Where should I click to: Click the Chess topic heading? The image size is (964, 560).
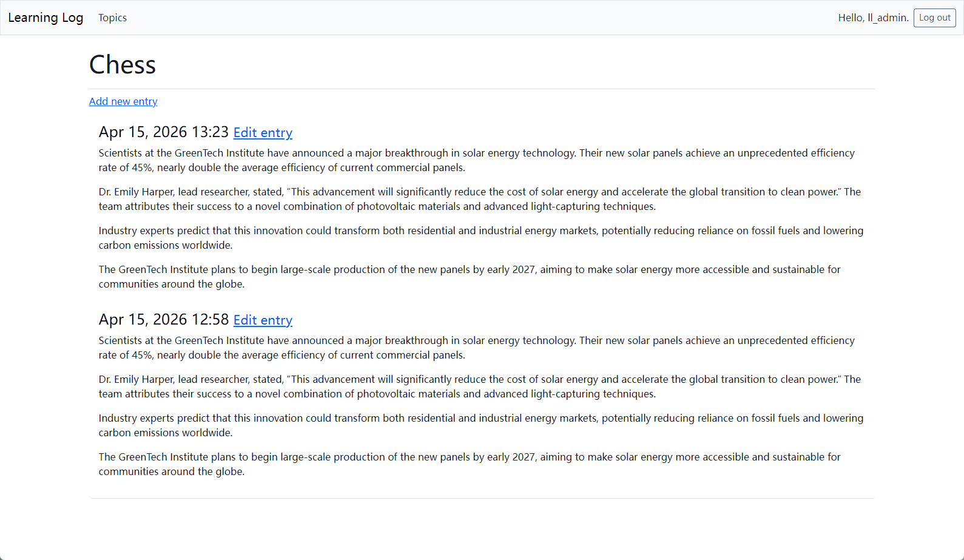coord(123,64)
